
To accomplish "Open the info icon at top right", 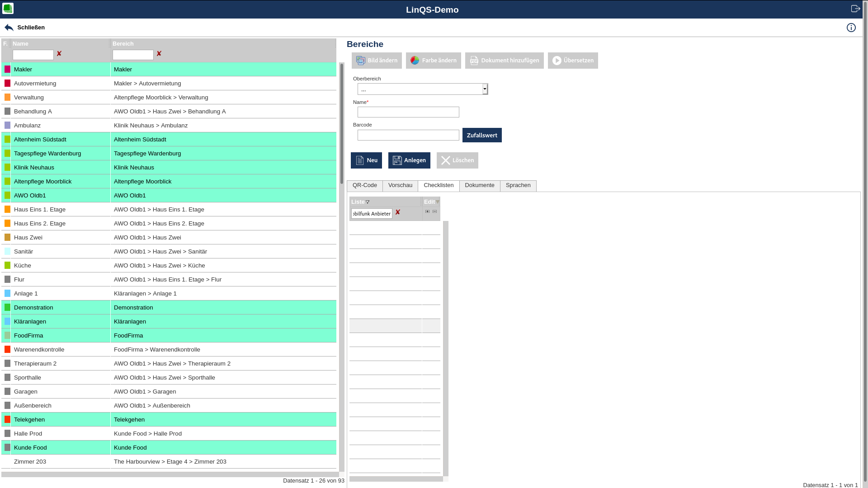I will [x=851, y=28].
